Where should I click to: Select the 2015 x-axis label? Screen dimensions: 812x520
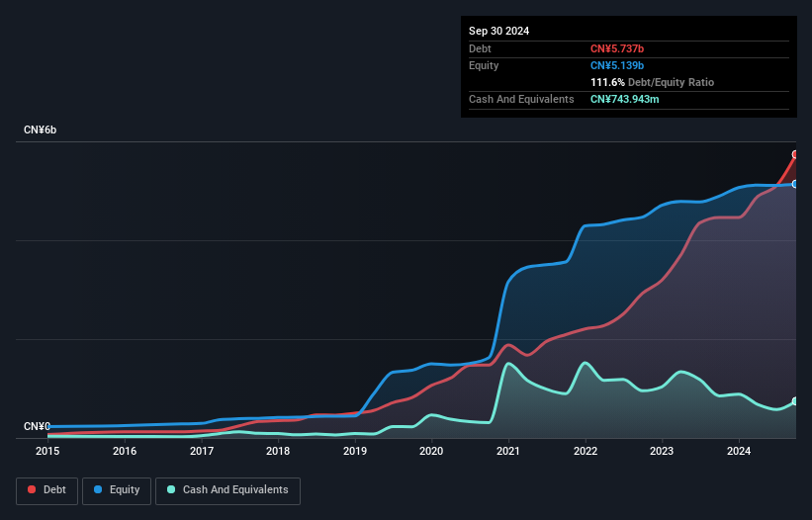click(x=47, y=451)
